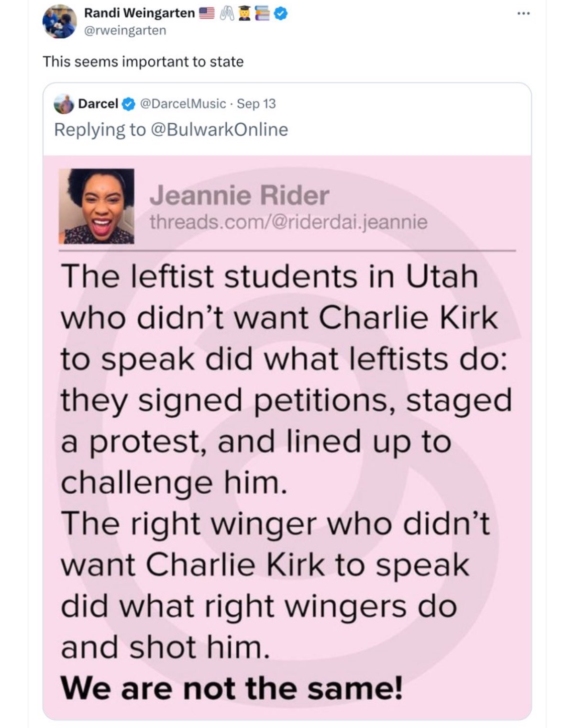Click the threads.com/@riderdai.jeannie URL text
Image resolution: width=564 pixels, height=728 pixels.
288,222
